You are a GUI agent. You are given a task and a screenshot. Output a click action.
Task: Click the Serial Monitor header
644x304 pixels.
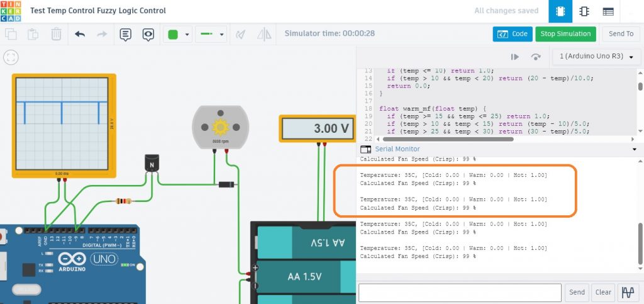point(397,149)
